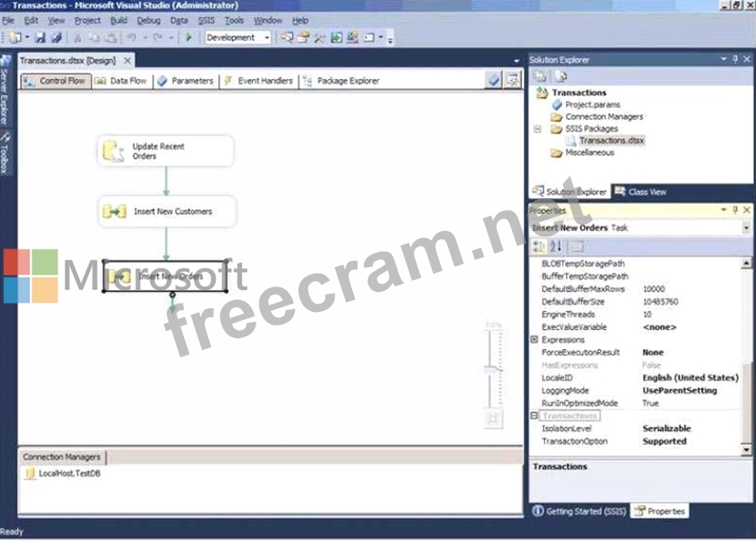The image size is (756, 541).
Task: Switch to the Class View tab
Action: tap(640, 192)
